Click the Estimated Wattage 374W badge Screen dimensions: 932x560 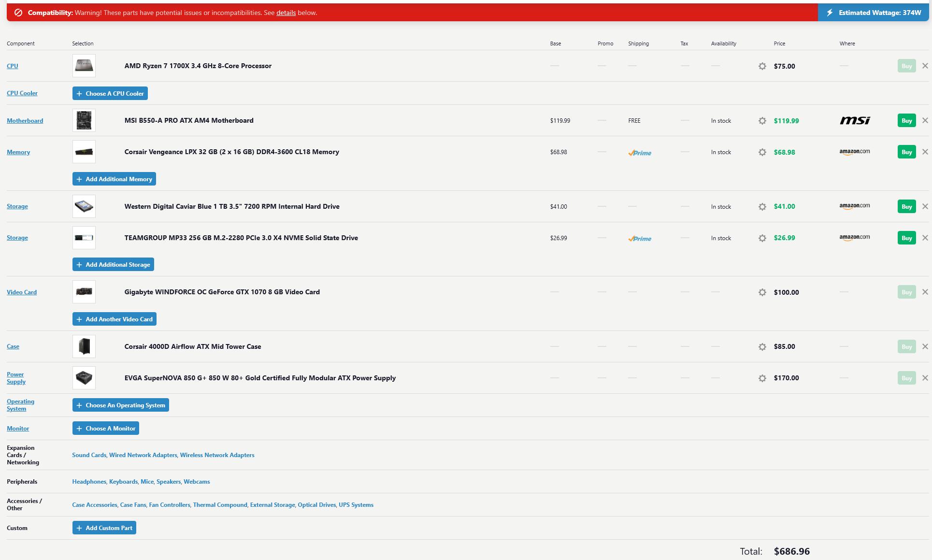pos(874,13)
